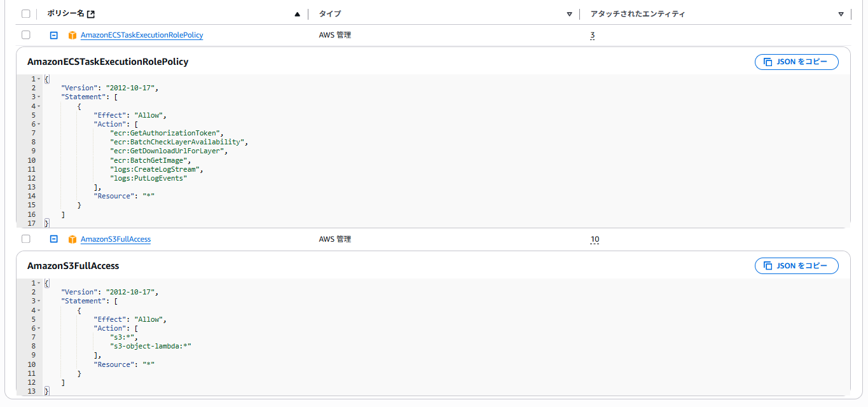This screenshot has width=868, height=407.
Task: Click the ポリシー名 column header
Action: [x=66, y=14]
